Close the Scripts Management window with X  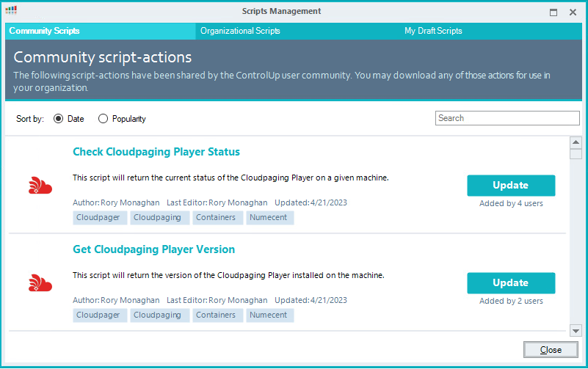tap(573, 12)
